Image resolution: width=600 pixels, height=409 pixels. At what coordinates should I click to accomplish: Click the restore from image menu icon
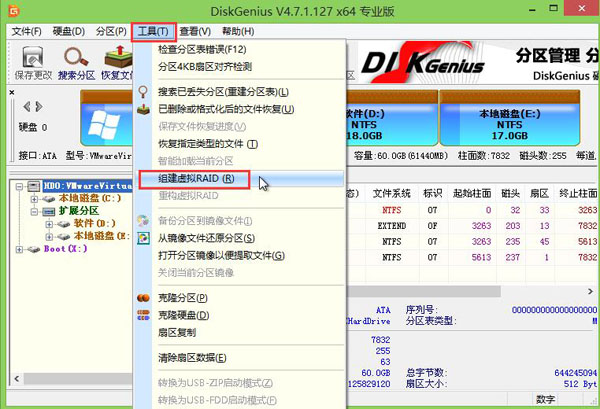click(143, 238)
